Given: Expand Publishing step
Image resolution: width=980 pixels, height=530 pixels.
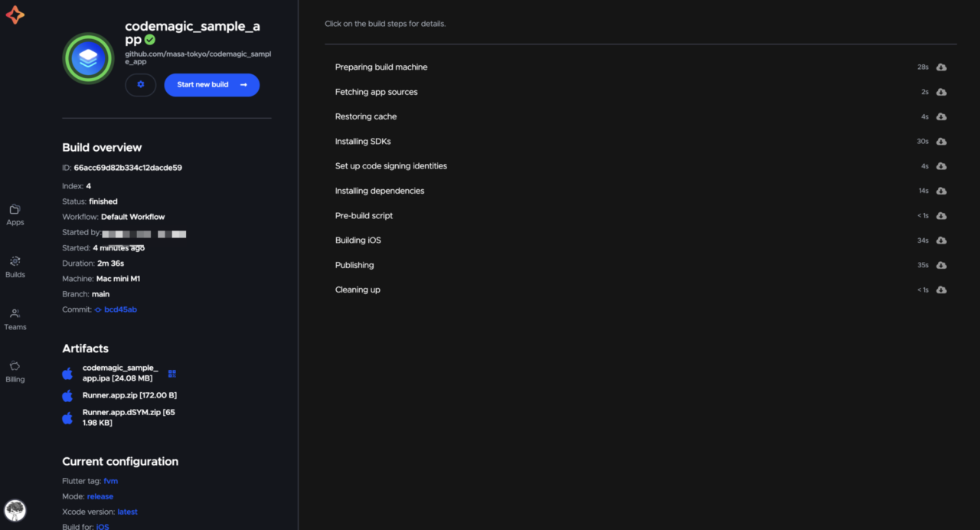Looking at the screenshot, I should pyautogui.click(x=641, y=265).
